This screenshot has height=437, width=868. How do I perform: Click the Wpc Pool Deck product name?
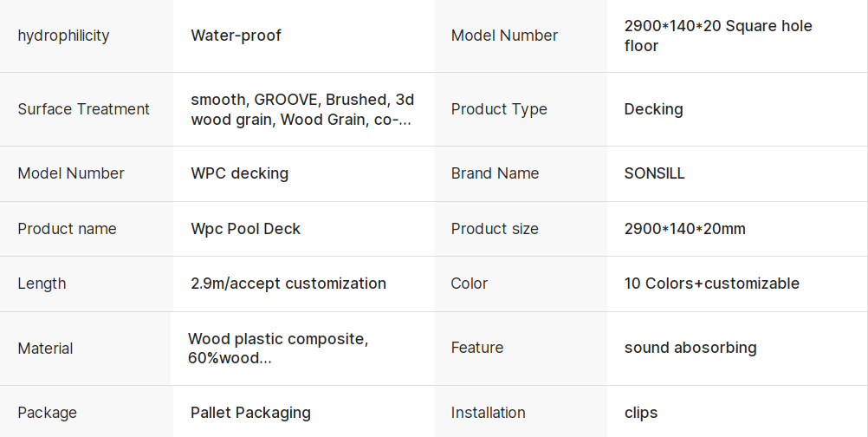pyautogui.click(x=245, y=229)
